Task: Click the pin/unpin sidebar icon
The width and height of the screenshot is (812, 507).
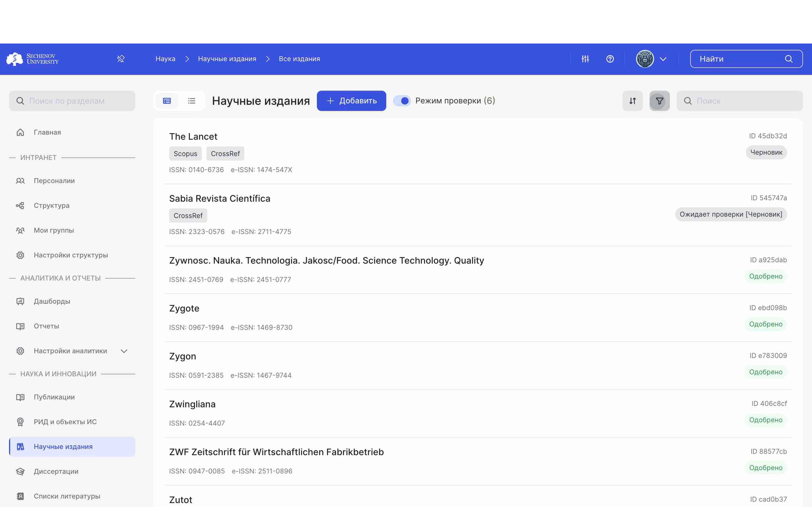Action: [x=121, y=58]
